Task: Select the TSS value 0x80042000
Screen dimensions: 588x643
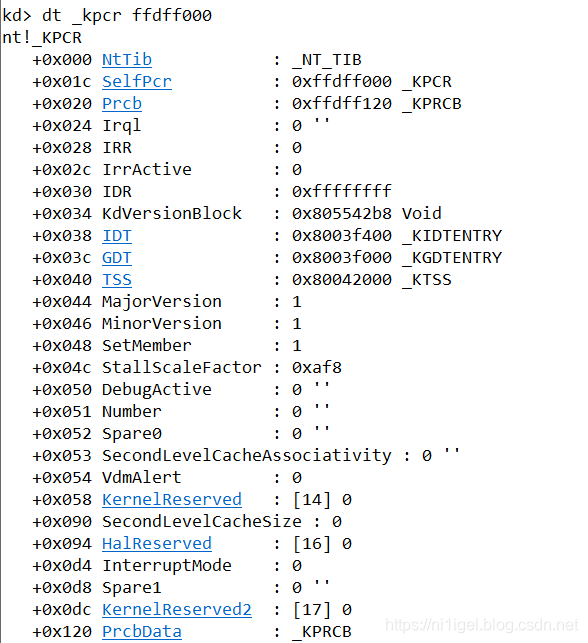Action: click(x=342, y=280)
